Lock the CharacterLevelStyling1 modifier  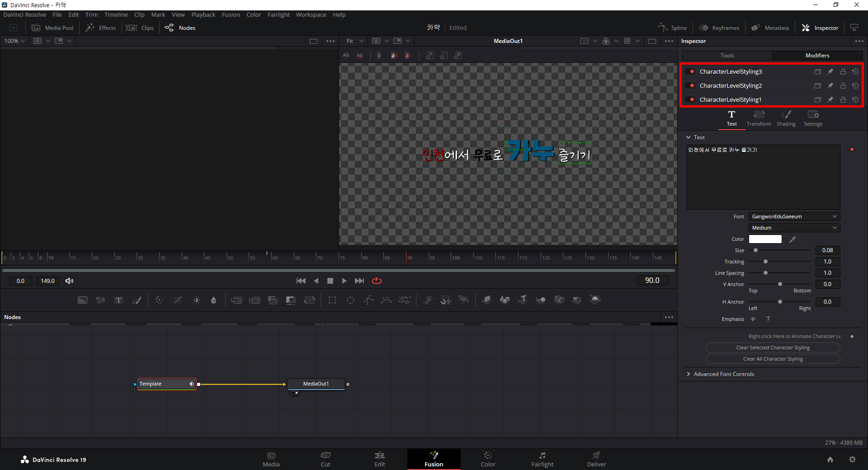pyautogui.click(x=843, y=99)
